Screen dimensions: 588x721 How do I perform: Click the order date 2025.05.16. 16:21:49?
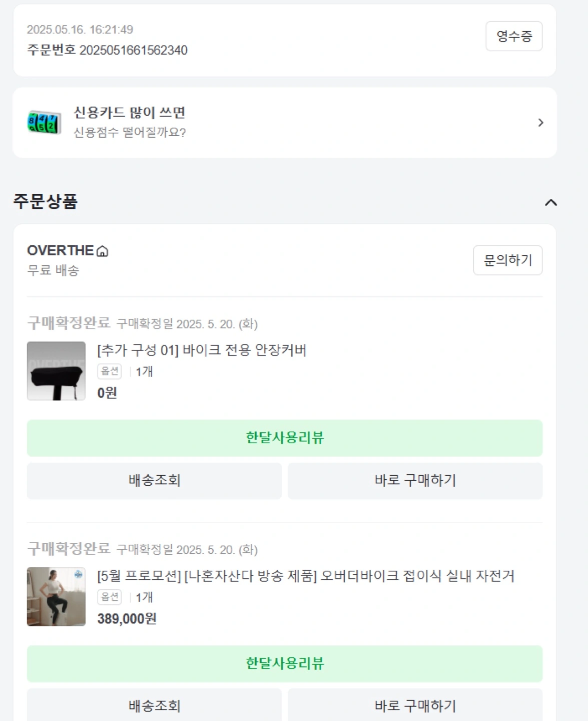click(x=80, y=30)
